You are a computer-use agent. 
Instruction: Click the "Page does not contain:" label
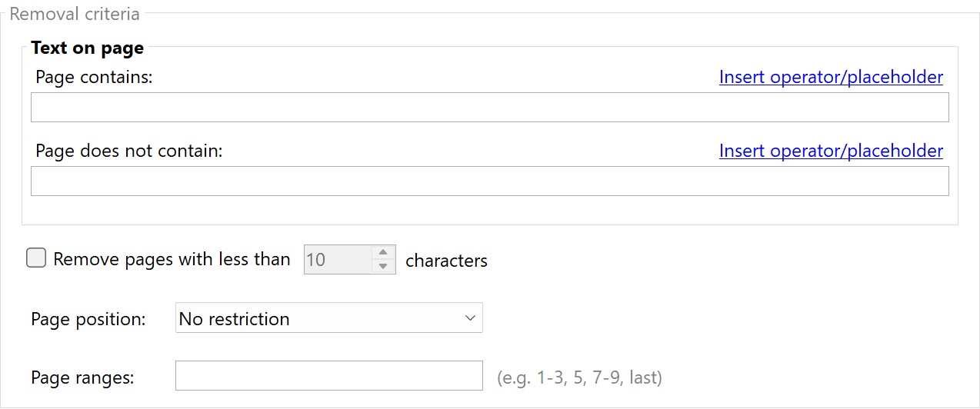click(128, 151)
